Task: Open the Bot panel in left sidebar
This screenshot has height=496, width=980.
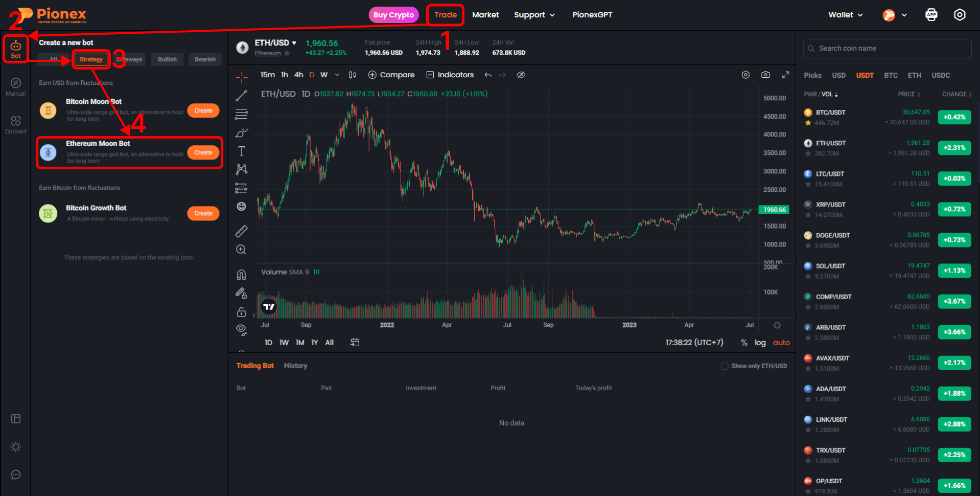Action: pos(15,49)
